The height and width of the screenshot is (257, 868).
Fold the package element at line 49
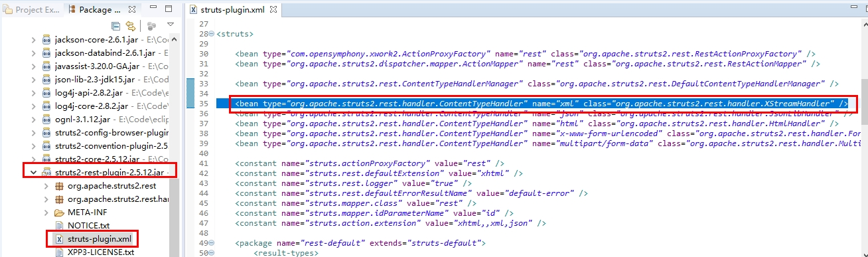click(212, 244)
